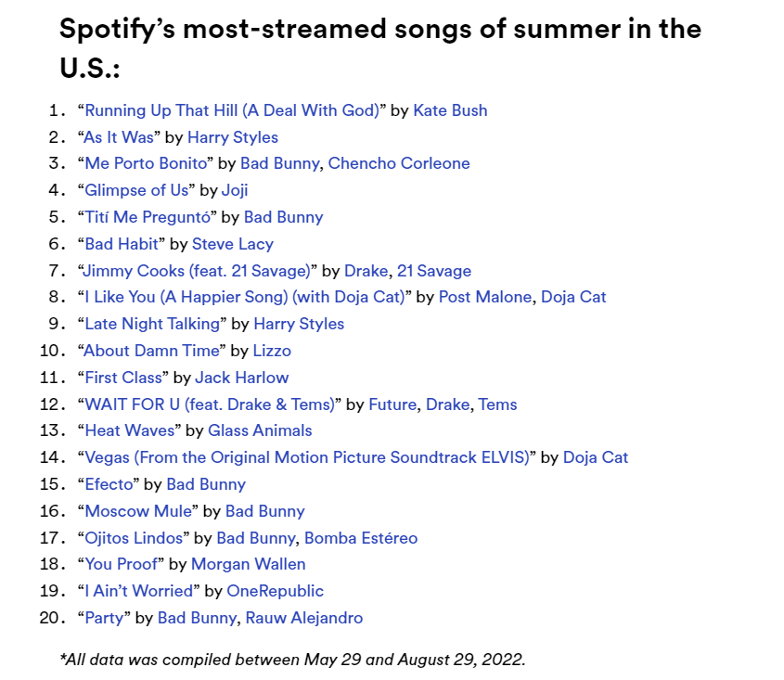784x680 pixels.
Task: Open the Morgan Wallen artist link
Action: point(249,564)
